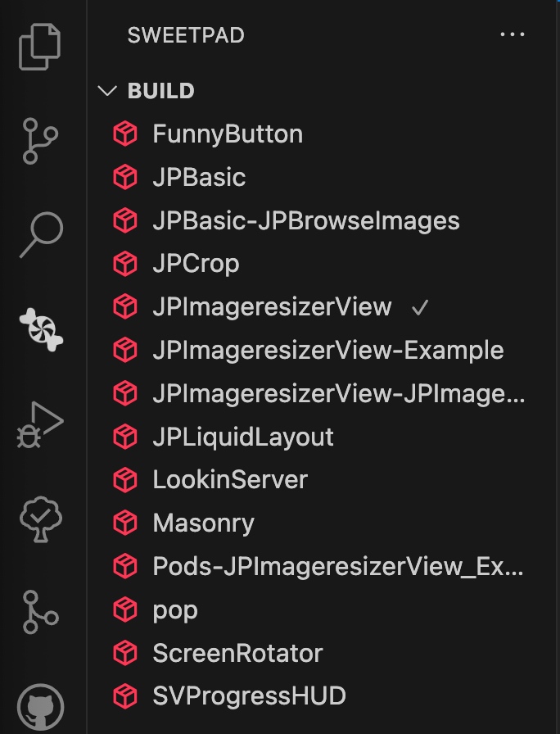Viewport: 560px width, 734px height.
Task: Open the git branch graph view
Action: (x=41, y=611)
